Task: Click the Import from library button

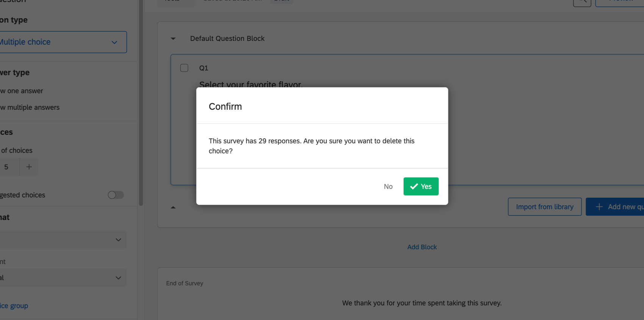Action: (544, 207)
